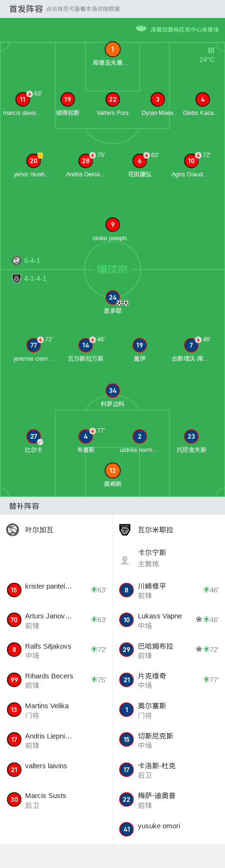
Task: Tap the 5-4-1 formation team crest
Action: 17,260
